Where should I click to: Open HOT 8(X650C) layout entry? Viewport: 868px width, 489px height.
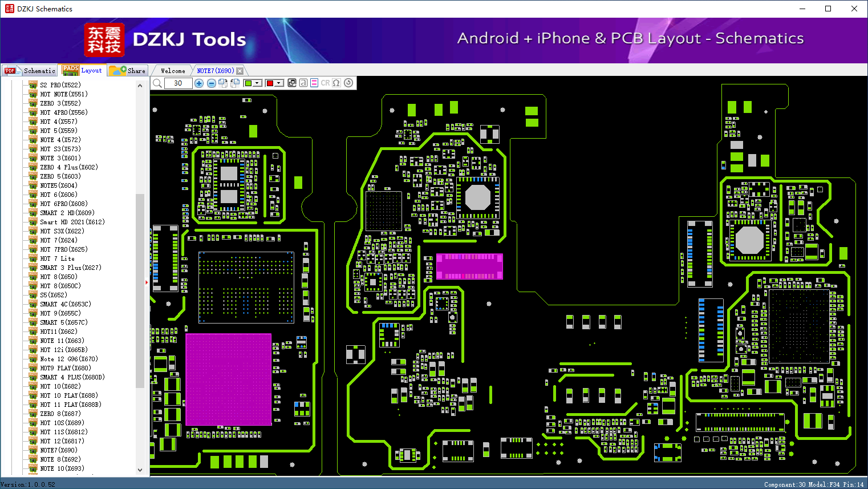60,286
